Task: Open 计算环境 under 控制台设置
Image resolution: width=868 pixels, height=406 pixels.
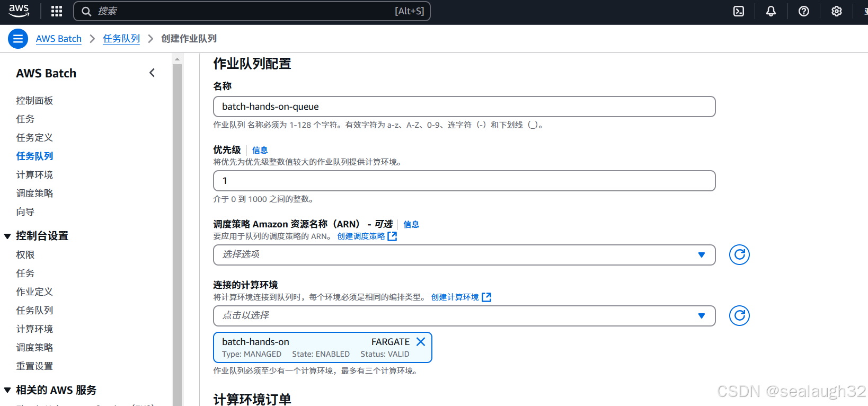Action: (34, 329)
